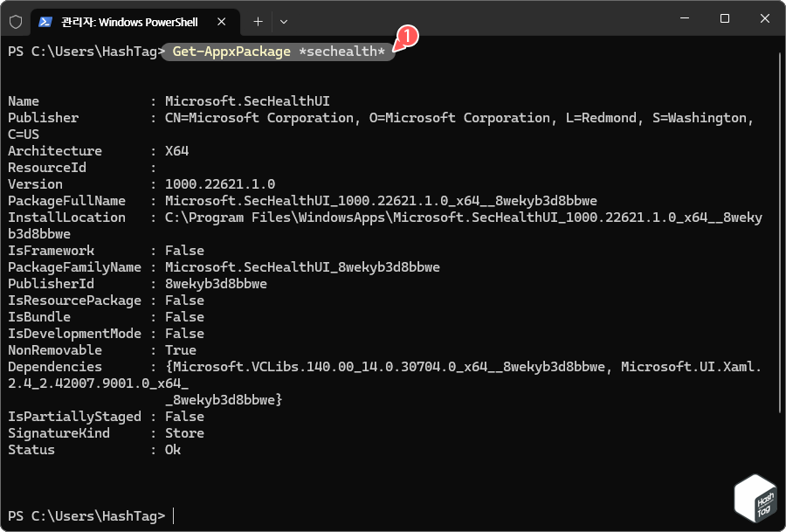This screenshot has height=532, width=786.
Task: Click the ResourceId label
Action: coord(47,167)
